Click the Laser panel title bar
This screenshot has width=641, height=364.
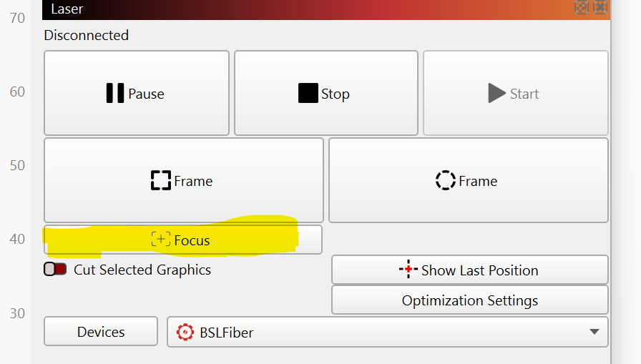pos(286,9)
